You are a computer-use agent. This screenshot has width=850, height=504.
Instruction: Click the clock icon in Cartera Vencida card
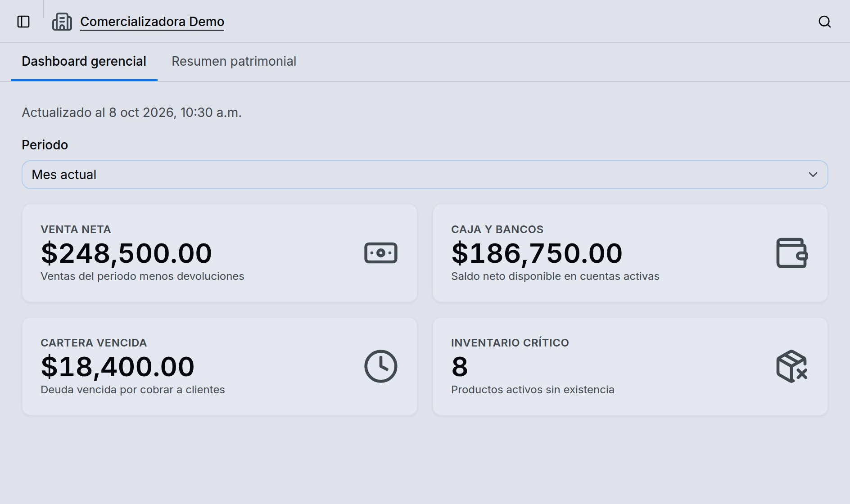coord(381,366)
